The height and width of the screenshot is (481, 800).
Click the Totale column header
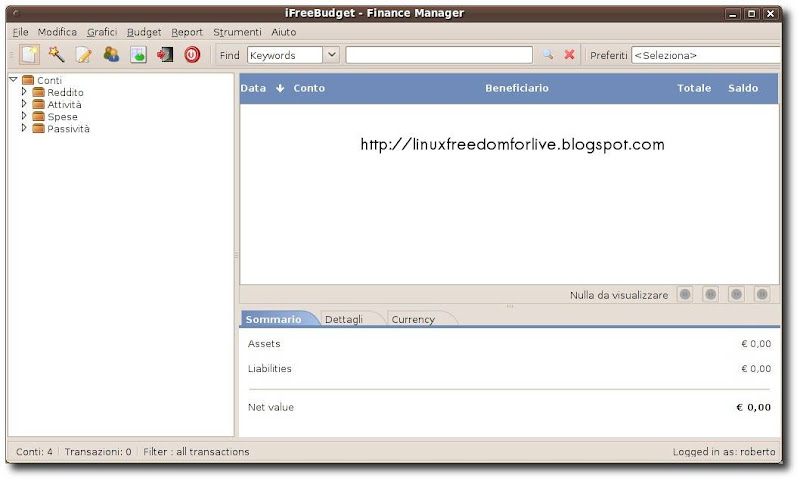(694, 88)
